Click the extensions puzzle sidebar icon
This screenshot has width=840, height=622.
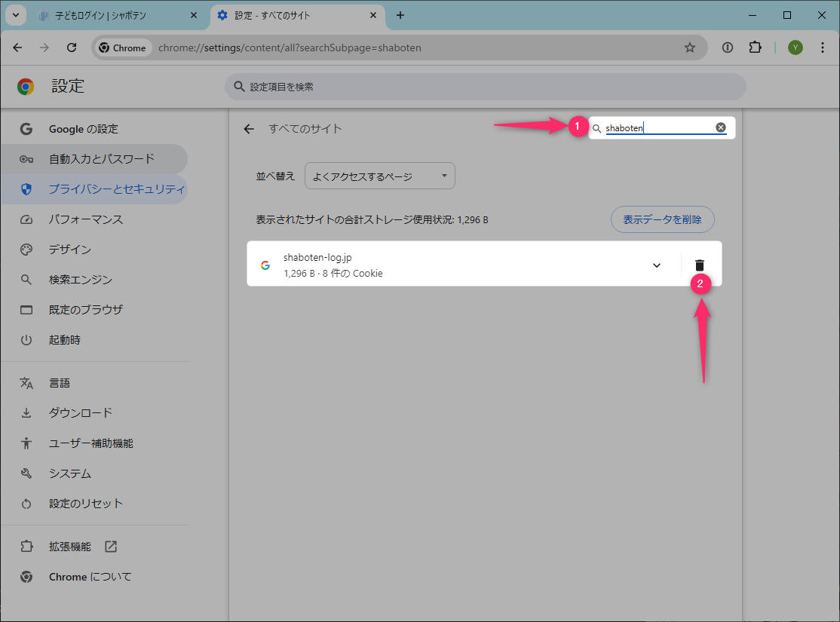(x=26, y=547)
